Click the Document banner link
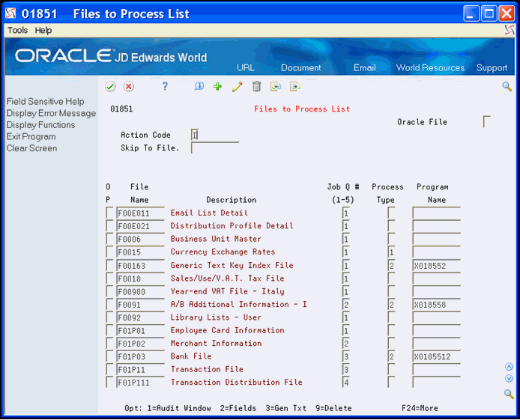 (x=300, y=67)
